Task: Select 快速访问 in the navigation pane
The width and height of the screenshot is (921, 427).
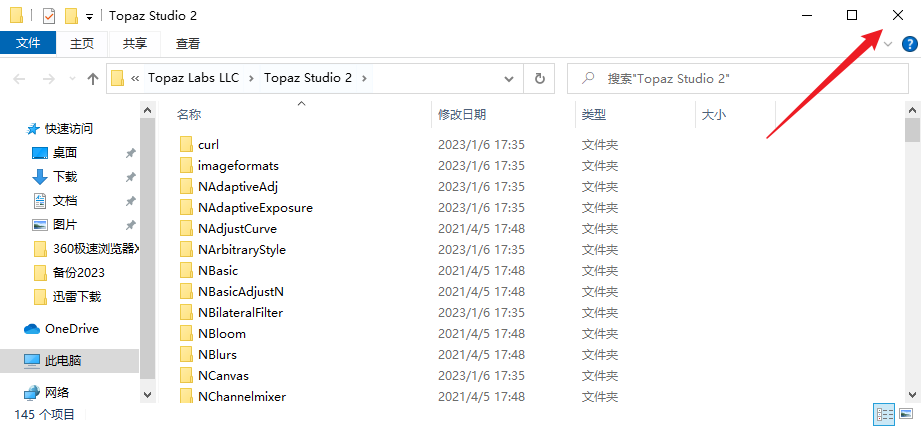Action: pyautogui.click(x=69, y=129)
